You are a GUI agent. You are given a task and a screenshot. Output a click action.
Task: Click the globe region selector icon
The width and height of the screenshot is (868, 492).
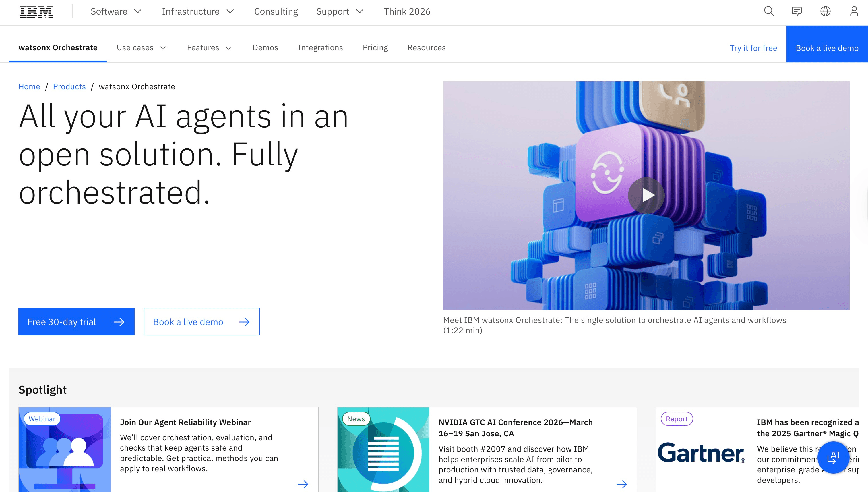(x=825, y=11)
